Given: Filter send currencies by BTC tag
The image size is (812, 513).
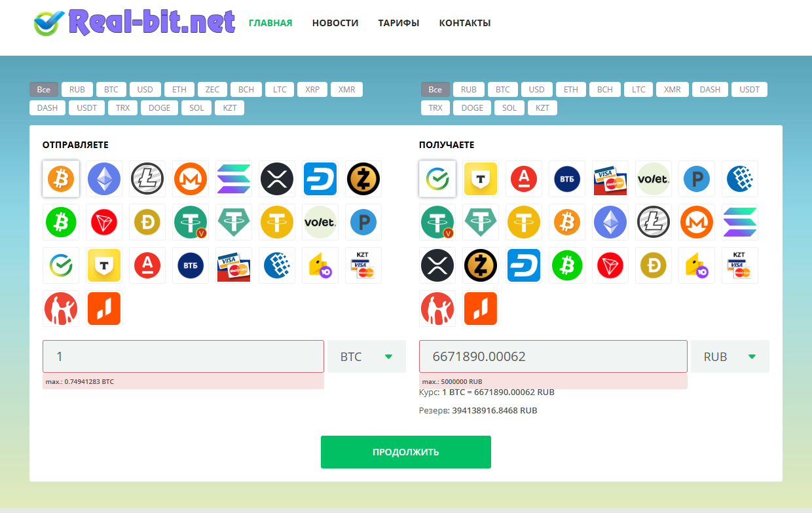Looking at the screenshot, I should pos(111,90).
